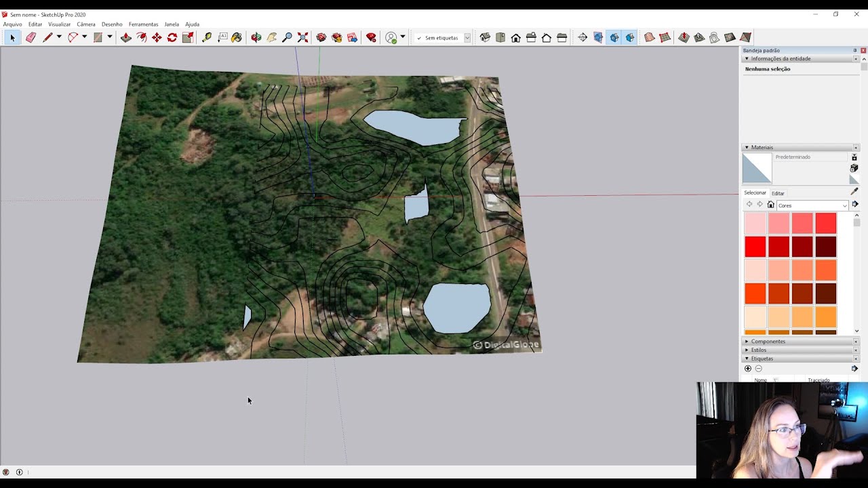Select the Zoom magnifier tool
The width and height of the screenshot is (868, 488).
click(x=287, y=38)
